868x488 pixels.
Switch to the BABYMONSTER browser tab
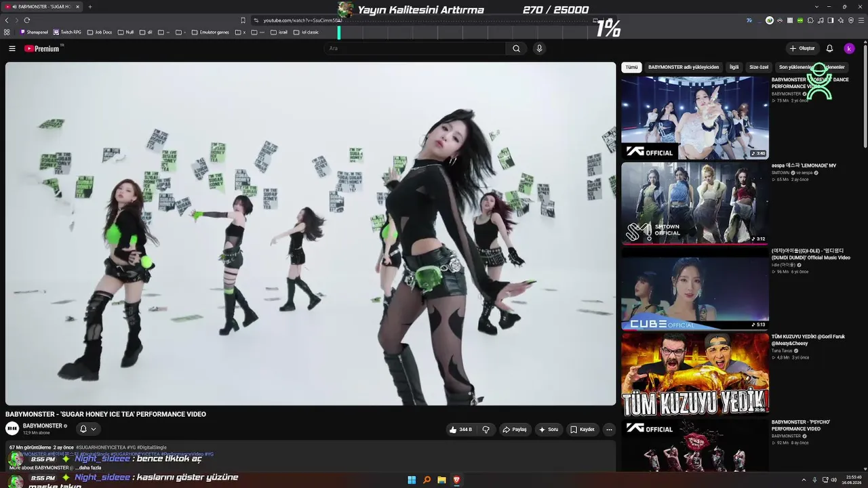tap(42, 7)
